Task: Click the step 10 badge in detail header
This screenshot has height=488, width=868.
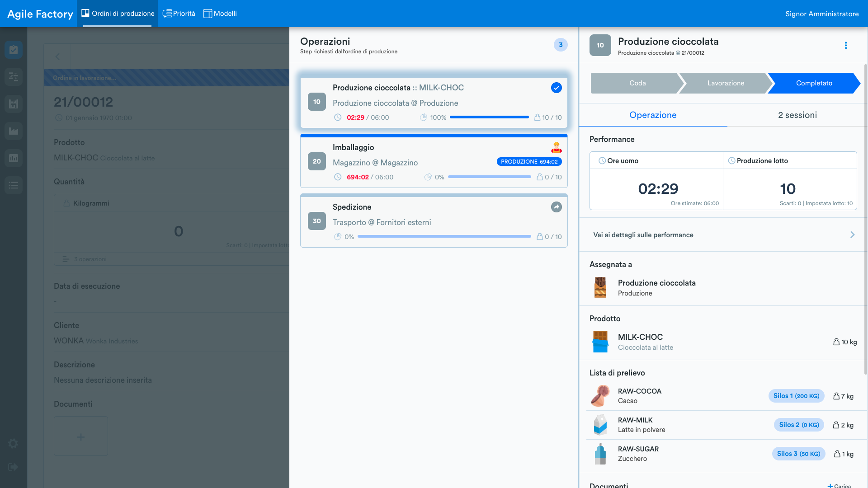Action: point(600,45)
